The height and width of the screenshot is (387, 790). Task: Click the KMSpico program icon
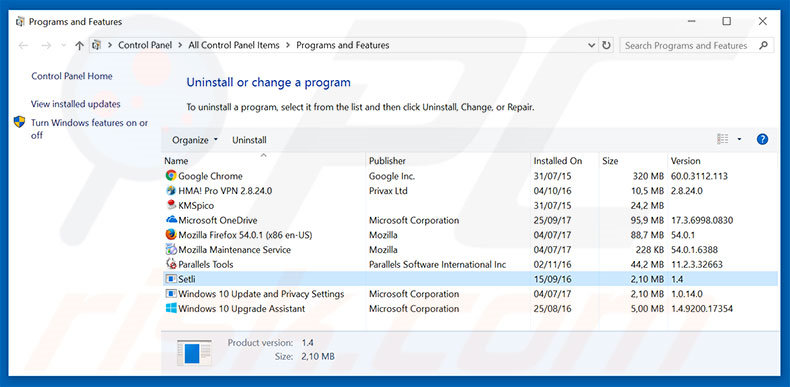(171, 205)
